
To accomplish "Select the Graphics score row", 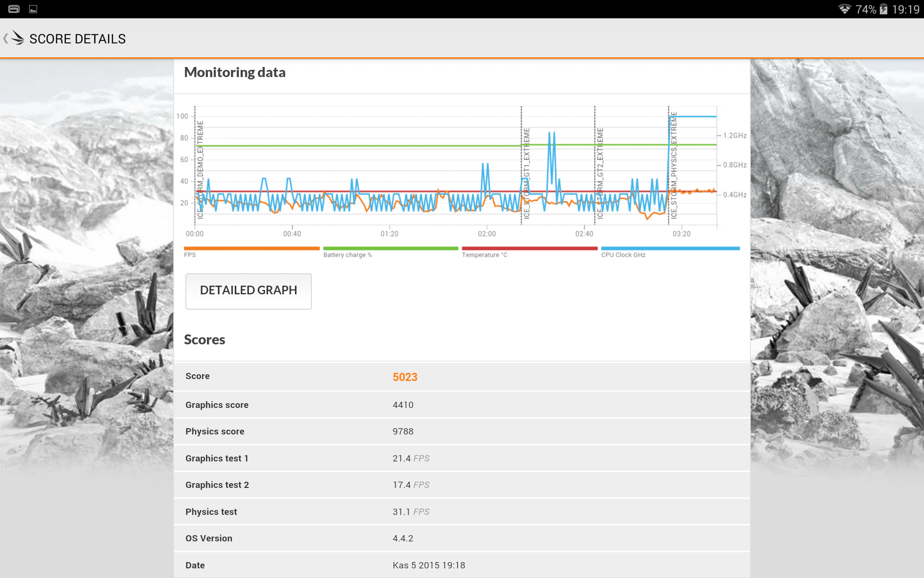I will coord(461,405).
